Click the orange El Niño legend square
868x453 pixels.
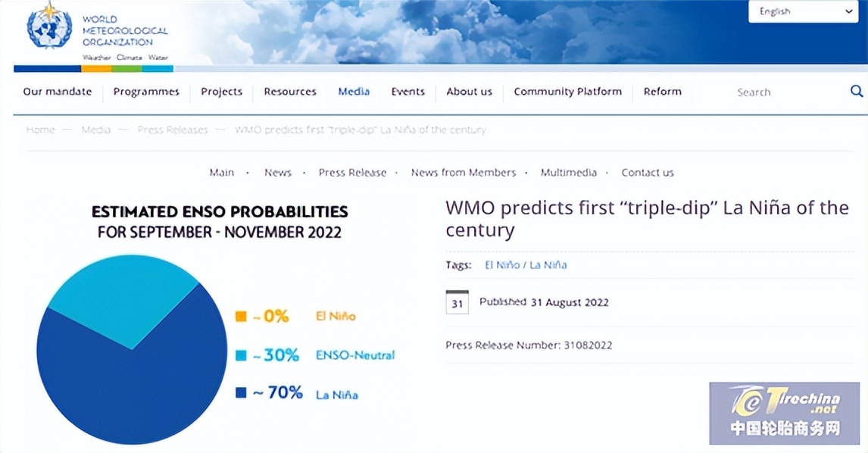[241, 317]
